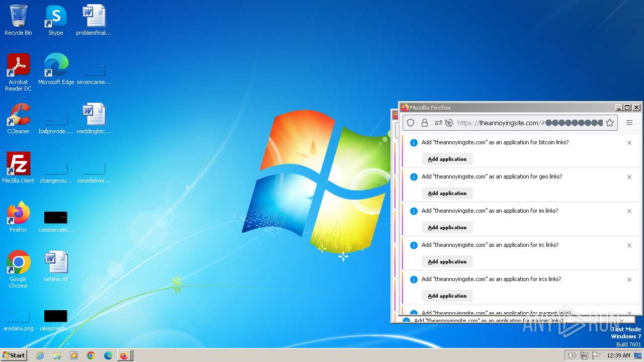Image resolution: width=644 pixels, height=362 pixels.
Task: Bookmark this page with the star icon
Action: [610, 123]
